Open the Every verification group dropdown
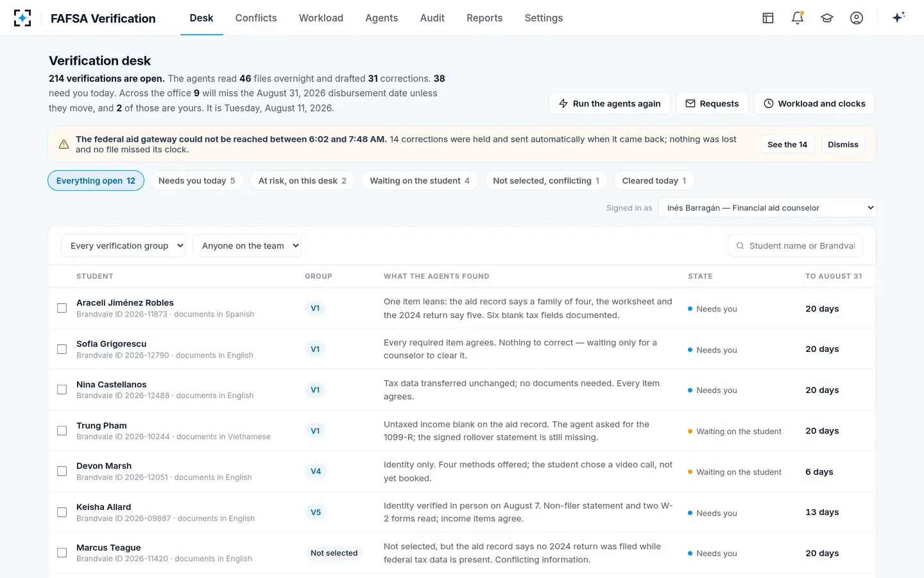Viewport: 924px width, 578px height. click(123, 246)
